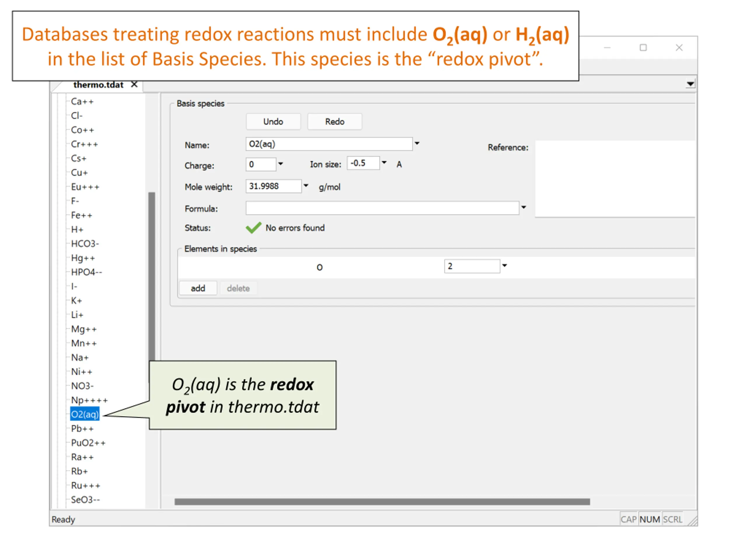The image size is (747, 560).
Task: Click the delete element button
Action: [238, 288]
